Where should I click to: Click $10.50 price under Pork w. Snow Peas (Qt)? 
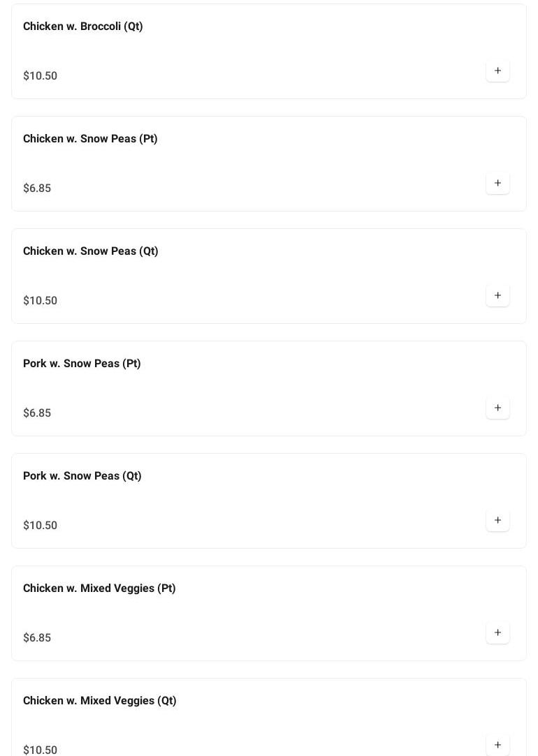point(41,526)
